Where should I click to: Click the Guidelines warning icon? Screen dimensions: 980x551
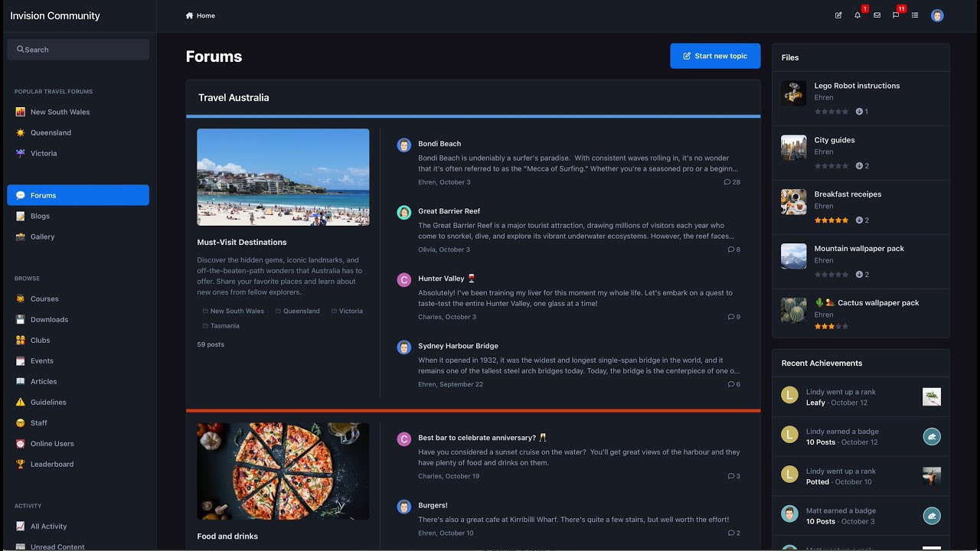coord(21,402)
